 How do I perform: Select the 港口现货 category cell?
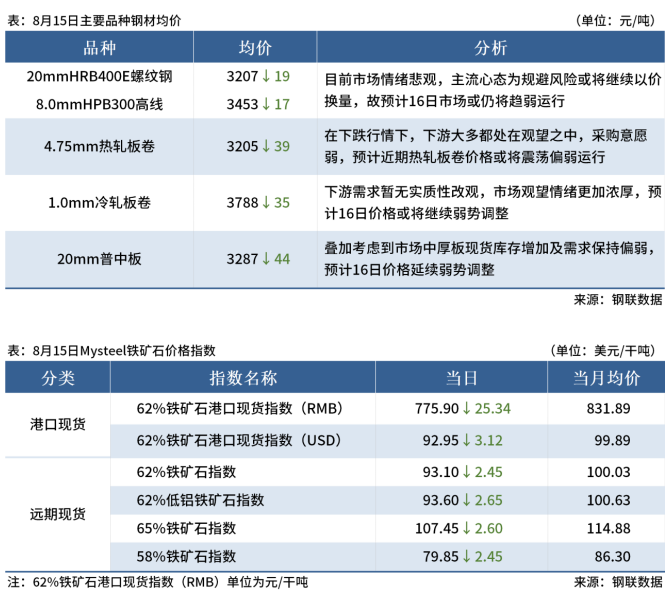pos(58,424)
